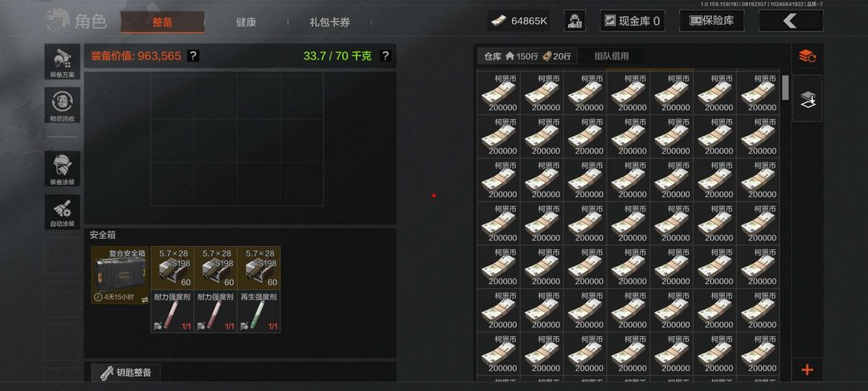Click the question mark beside weight 33.7/70

pos(386,56)
